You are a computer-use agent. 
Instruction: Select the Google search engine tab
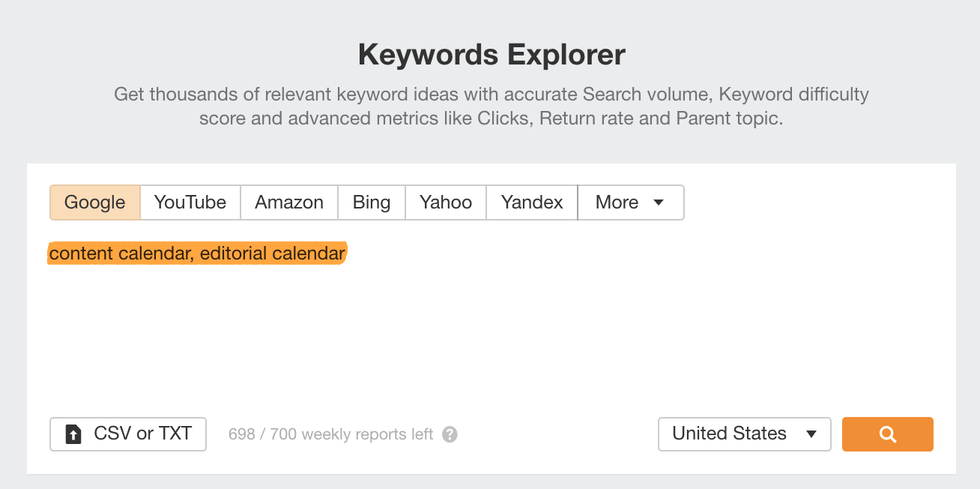point(95,202)
